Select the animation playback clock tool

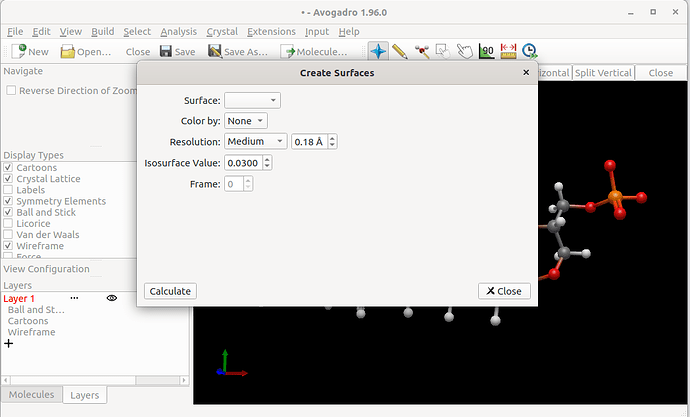[x=530, y=51]
